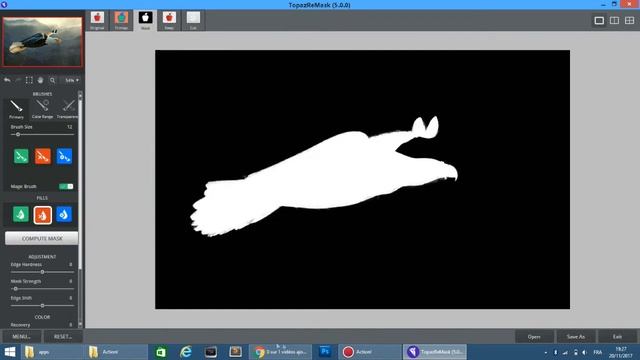Select the Primary brush tool
Screen dimensions: 640x360
coord(16,109)
